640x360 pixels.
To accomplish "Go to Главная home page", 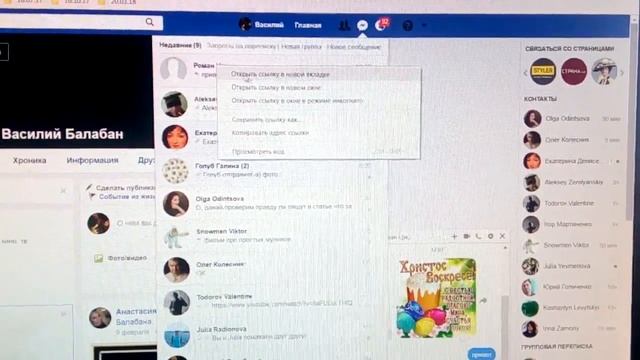I will pos(308,25).
